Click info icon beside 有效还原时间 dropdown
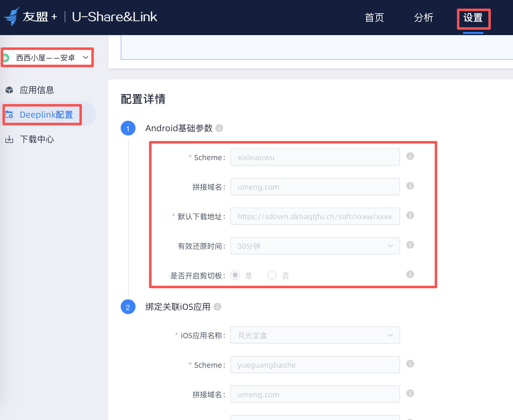The height and width of the screenshot is (420, 513). (410, 245)
